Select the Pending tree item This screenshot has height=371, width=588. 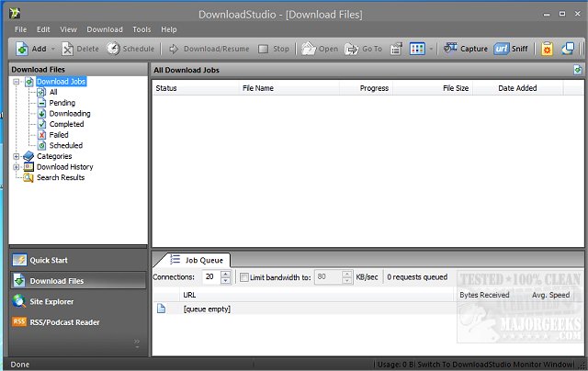click(x=62, y=103)
